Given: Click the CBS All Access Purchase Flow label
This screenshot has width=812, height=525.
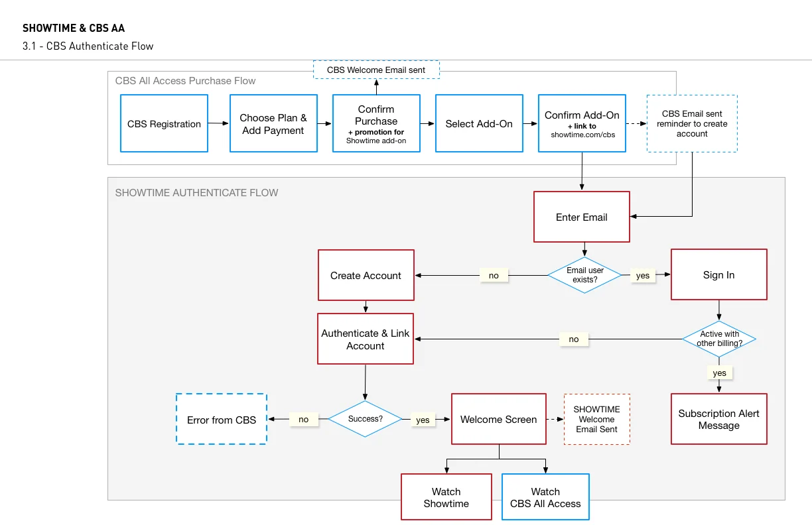Looking at the screenshot, I should pos(186,81).
